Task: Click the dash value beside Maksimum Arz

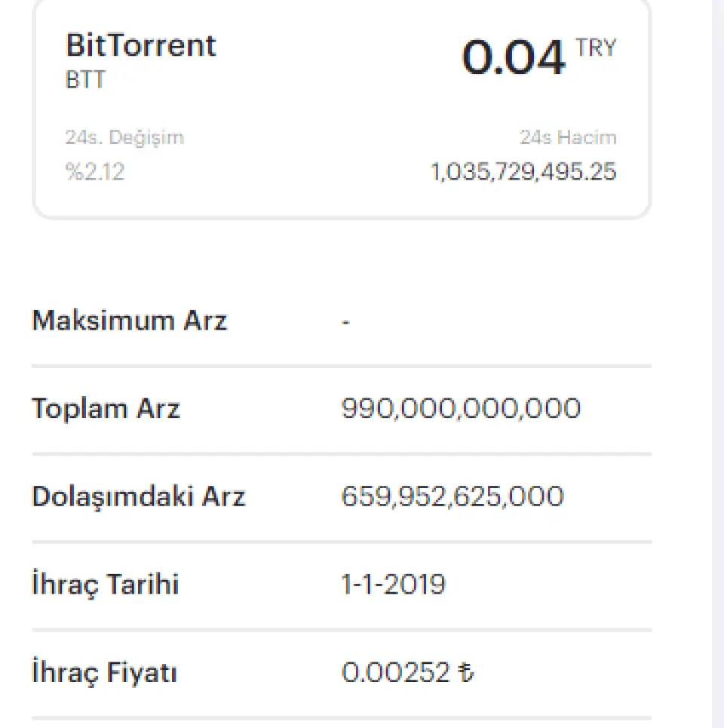Action: (345, 322)
